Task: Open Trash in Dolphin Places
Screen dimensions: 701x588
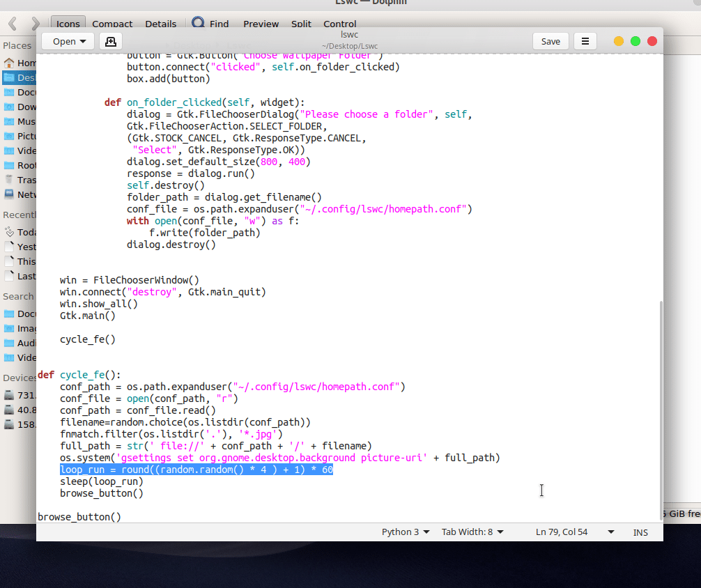Action: click(x=20, y=180)
